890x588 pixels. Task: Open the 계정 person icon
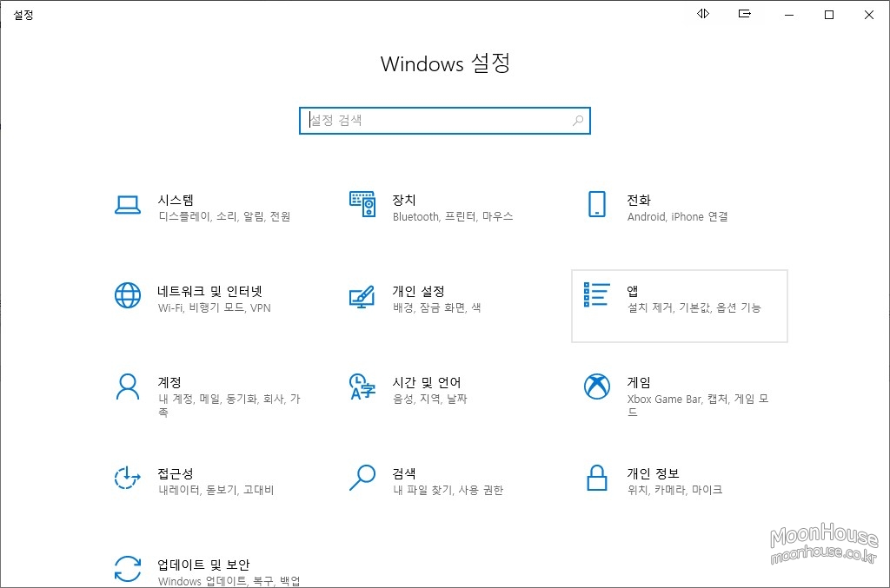click(128, 386)
